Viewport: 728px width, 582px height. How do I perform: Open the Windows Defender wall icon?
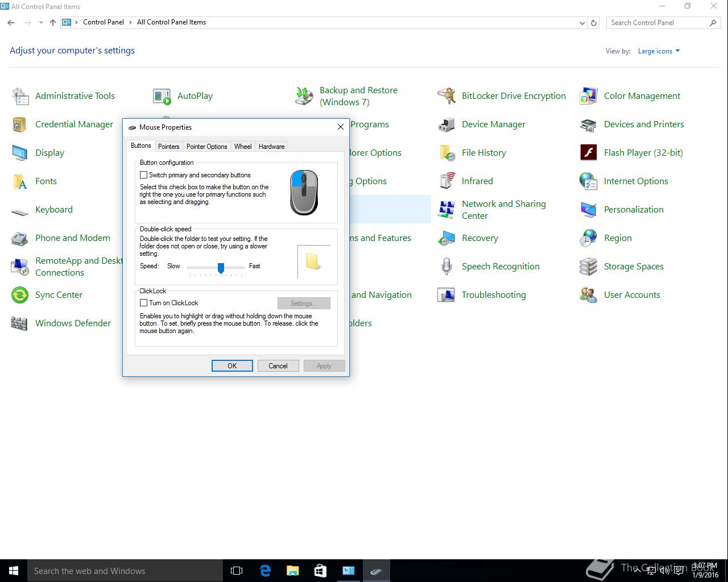pos(20,323)
